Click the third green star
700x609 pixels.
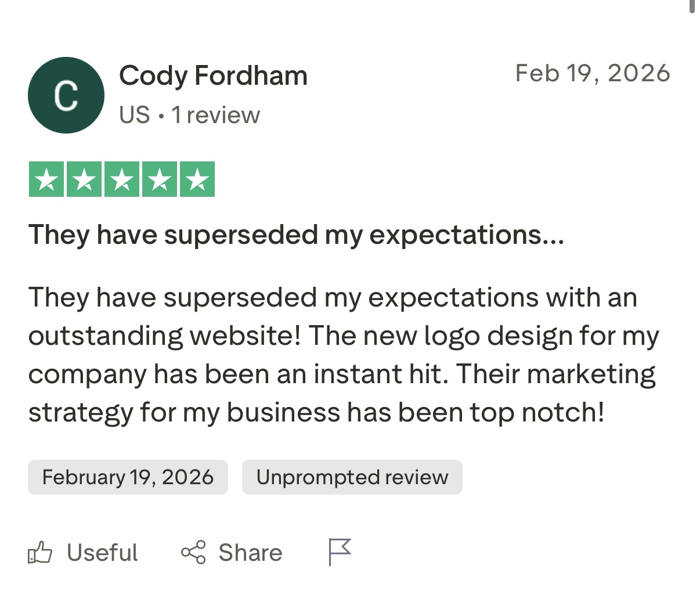pyautogui.click(x=122, y=179)
